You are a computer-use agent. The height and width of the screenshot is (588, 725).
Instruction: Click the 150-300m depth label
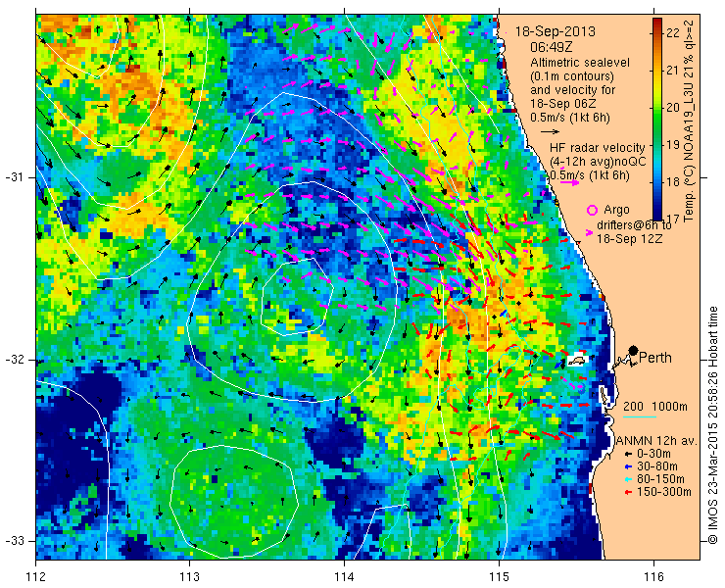pyautogui.click(x=664, y=492)
